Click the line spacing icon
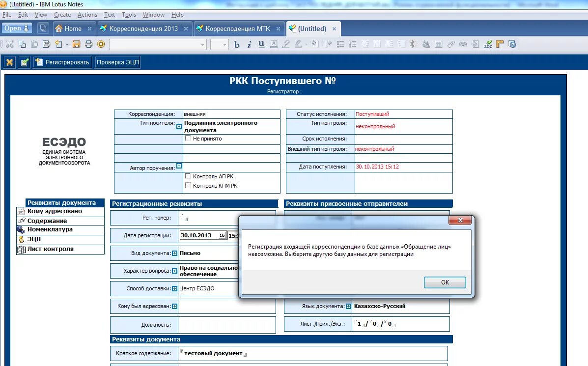Viewport: 588px width, 366px height. (414, 44)
